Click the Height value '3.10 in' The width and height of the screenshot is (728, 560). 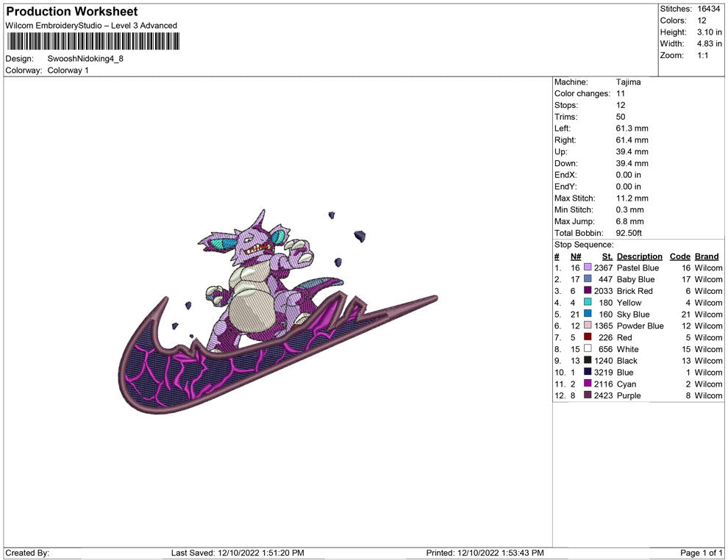point(709,32)
